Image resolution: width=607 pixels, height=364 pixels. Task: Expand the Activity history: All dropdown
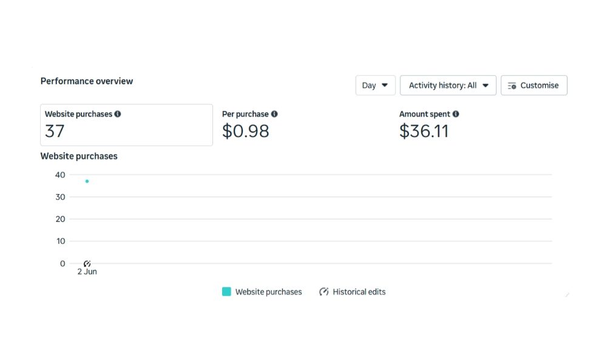coord(448,85)
